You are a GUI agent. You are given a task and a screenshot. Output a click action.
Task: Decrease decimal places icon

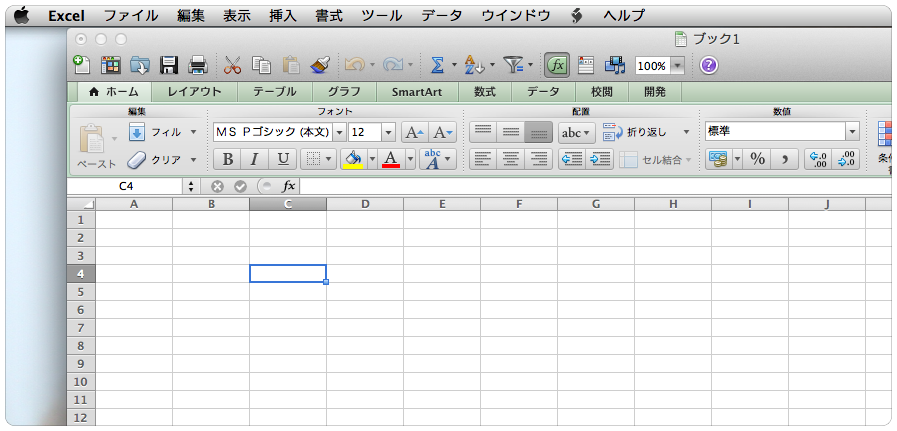[x=846, y=159]
